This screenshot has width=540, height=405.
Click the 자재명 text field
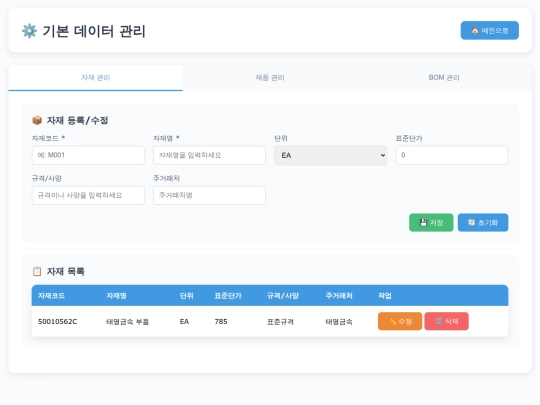[209, 155]
